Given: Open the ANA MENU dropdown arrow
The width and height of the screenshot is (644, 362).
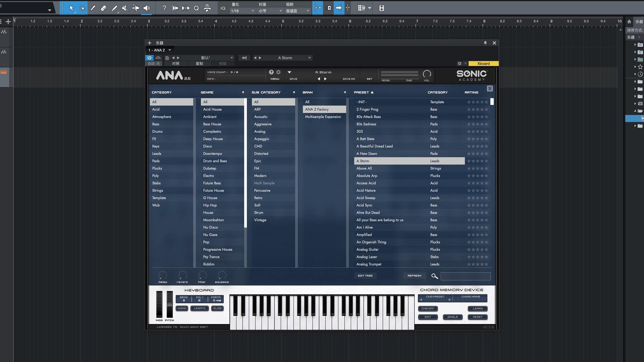Looking at the screenshot, I should click(x=289, y=72).
